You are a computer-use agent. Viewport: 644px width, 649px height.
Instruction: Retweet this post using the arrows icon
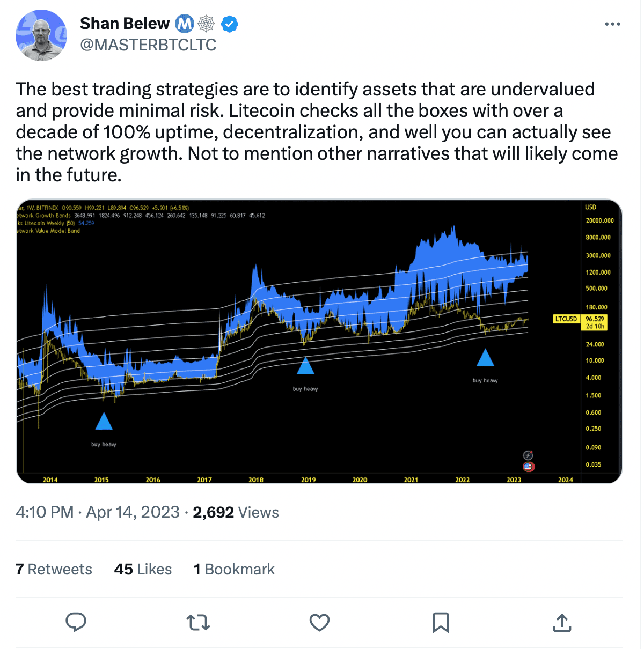click(x=198, y=622)
